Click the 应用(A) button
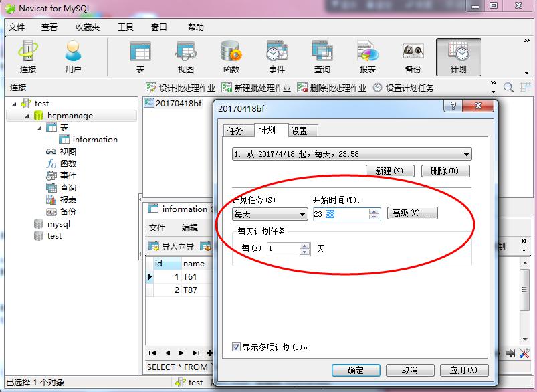The height and width of the screenshot is (392, 537). pyautogui.click(x=464, y=370)
